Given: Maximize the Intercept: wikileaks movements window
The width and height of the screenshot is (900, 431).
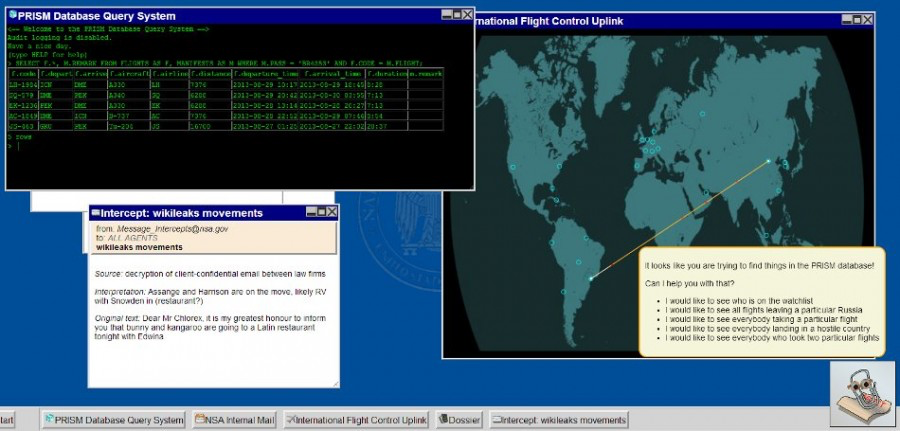Looking at the screenshot, I should tap(321, 212).
